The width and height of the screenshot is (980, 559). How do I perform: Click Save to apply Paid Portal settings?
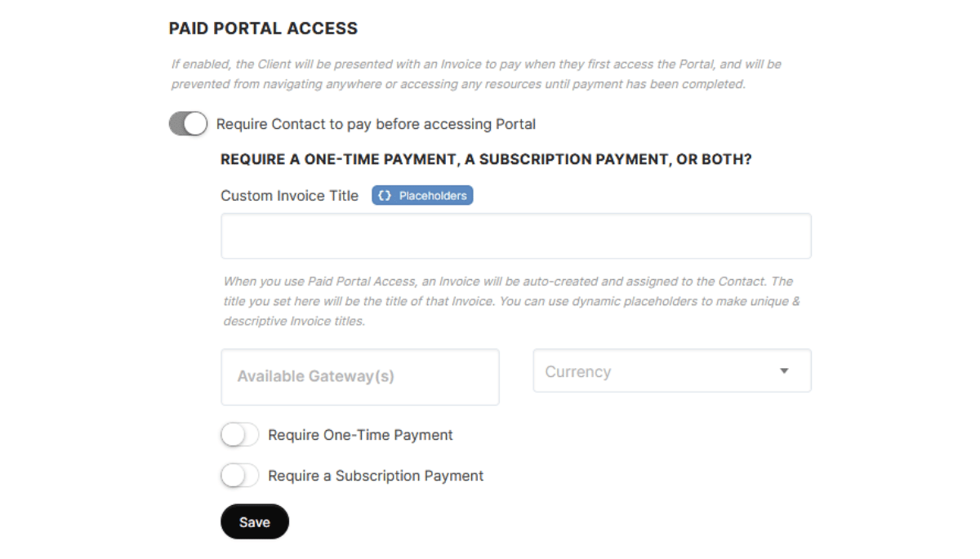[254, 521]
